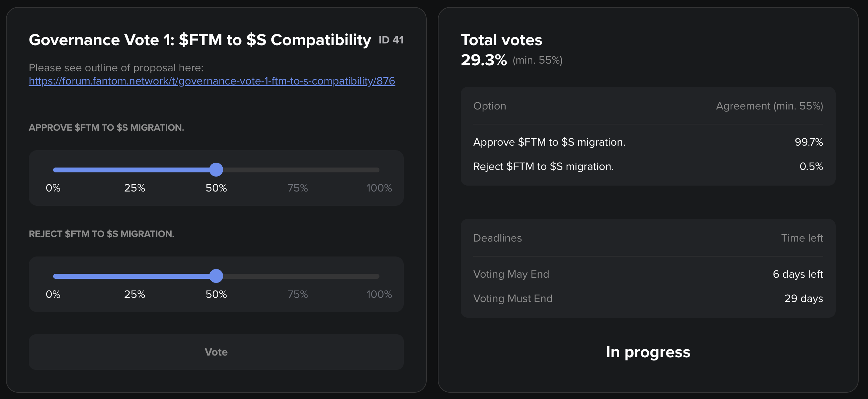Select the Approve $FTM to $S results row

coord(648,142)
